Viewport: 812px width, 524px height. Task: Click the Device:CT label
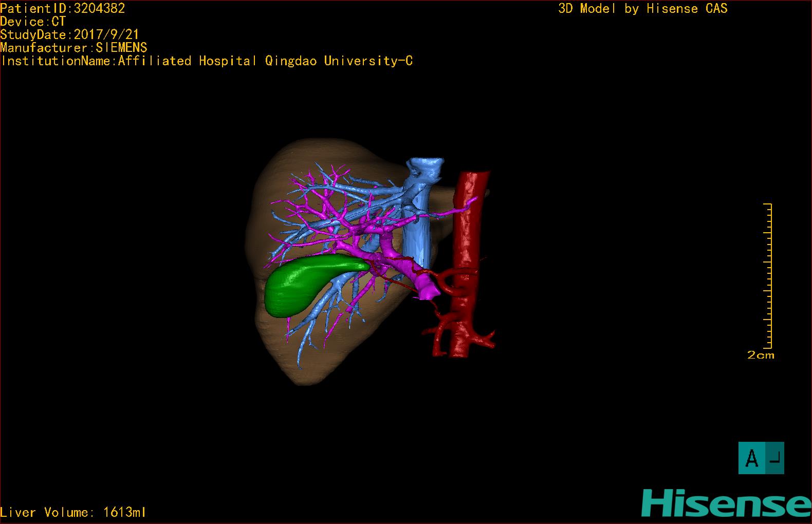(x=33, y=22)
